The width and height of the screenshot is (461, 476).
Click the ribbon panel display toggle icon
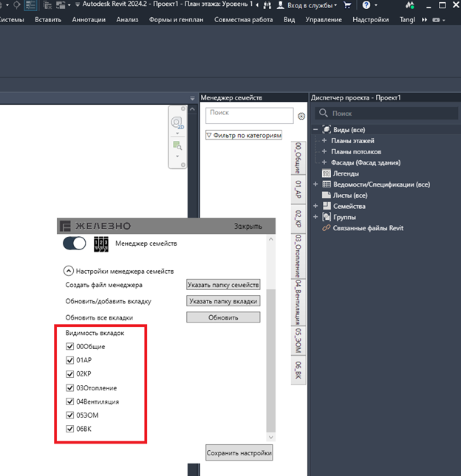pos(436,20)
